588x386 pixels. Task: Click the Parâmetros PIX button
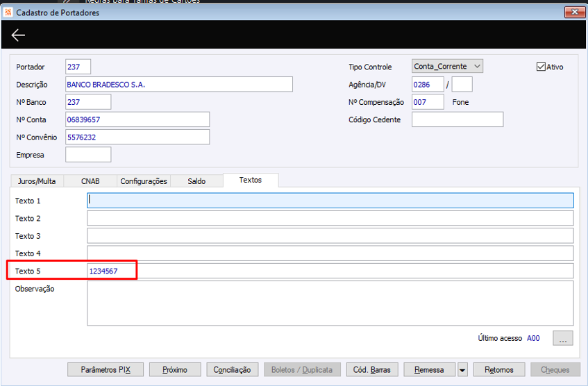[x=106, y=370]
